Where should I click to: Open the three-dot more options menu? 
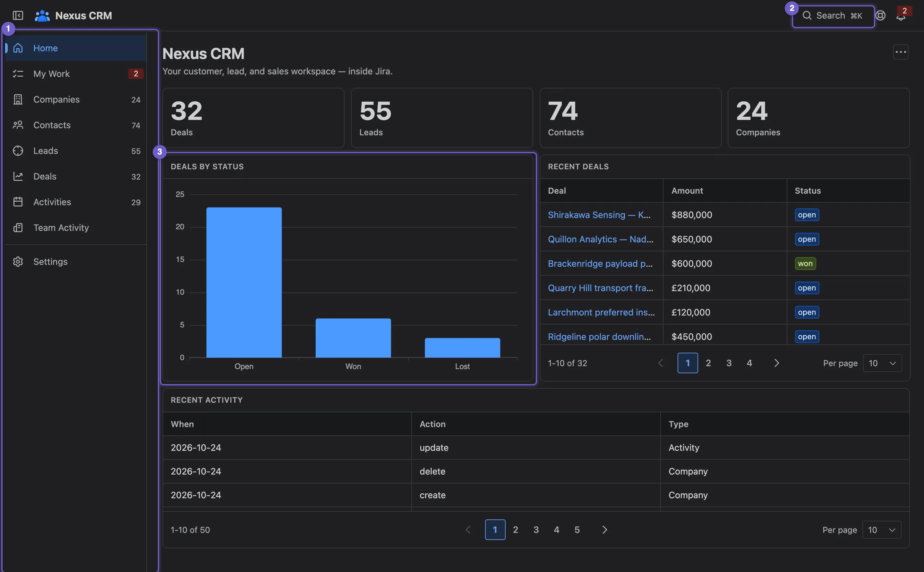tap(901, 52)
